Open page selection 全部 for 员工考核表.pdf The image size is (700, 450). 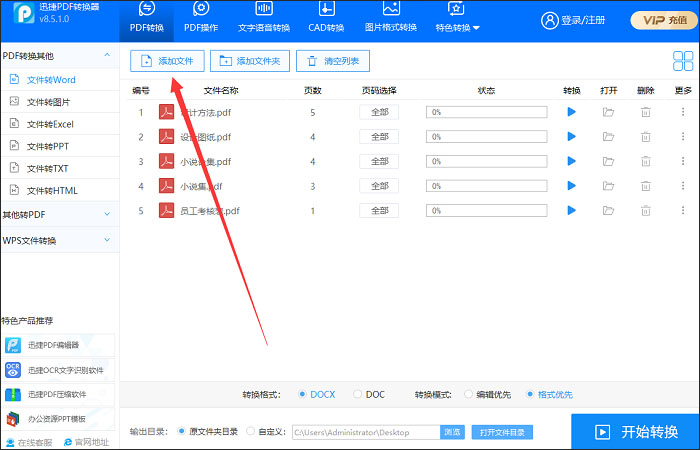pyautogui.click(x=379, y=210)
